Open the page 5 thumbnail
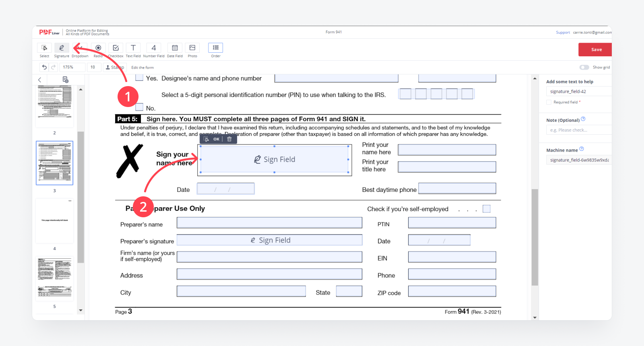Image resolution: width=644 pixels, height=346 pixels. (x=55, y=278)
